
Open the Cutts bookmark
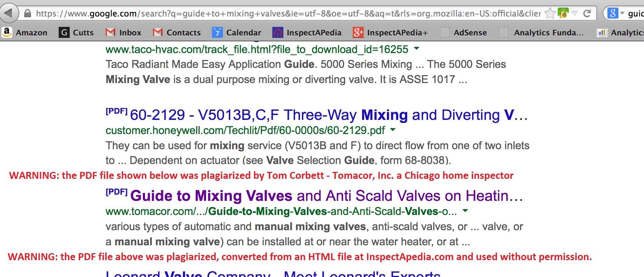click(76, 33)
